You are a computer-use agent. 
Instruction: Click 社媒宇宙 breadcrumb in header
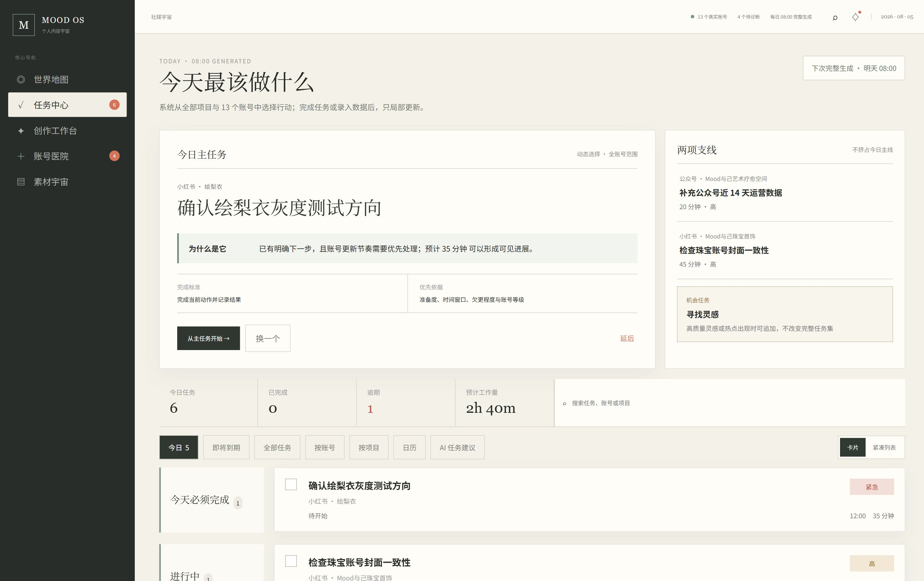tap(161, 17)
